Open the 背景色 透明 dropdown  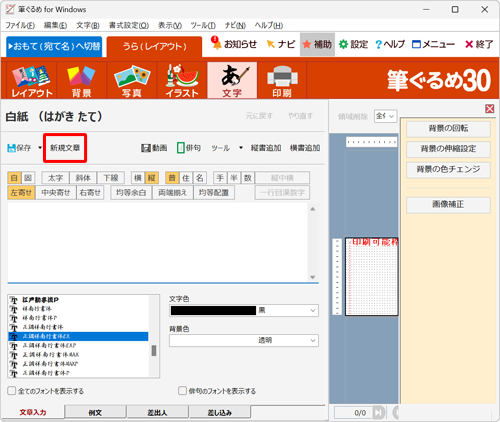[244, 340]
